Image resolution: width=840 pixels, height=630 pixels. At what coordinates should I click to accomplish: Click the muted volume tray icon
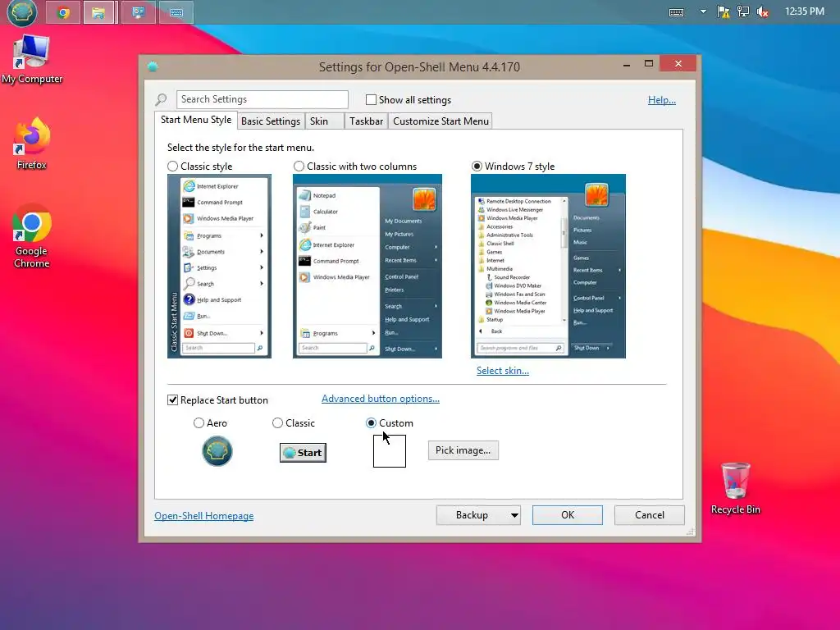tap(763, 11)
